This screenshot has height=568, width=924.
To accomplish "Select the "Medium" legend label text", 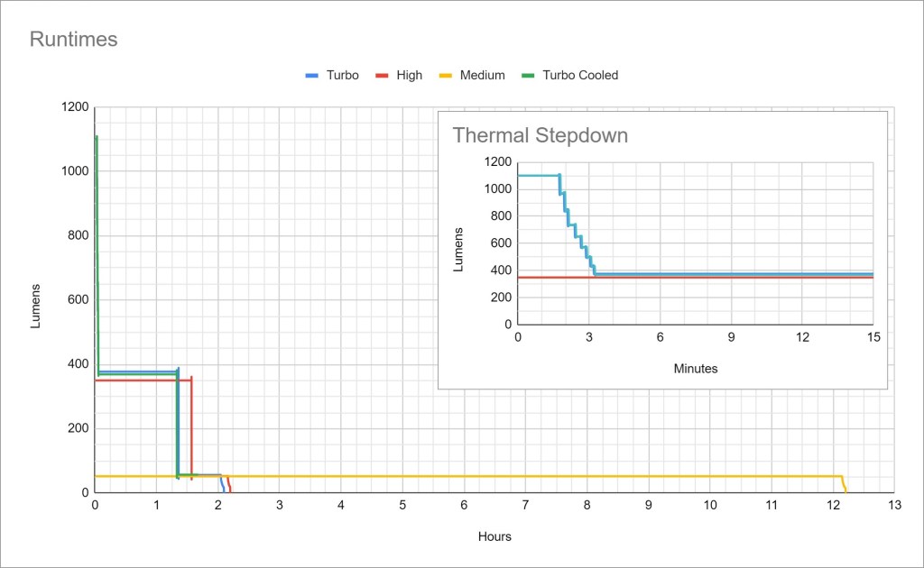I will tap(482, 76).
